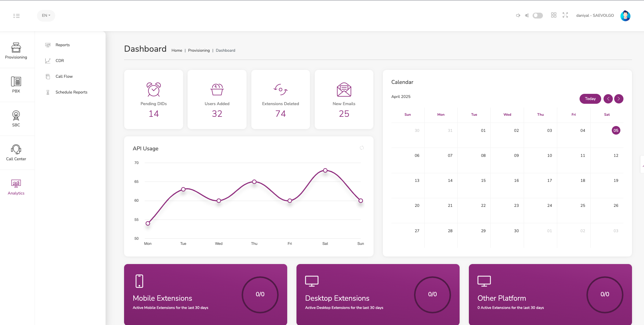Viewport: 644px width, 325px height.
Task: Click the Today calendar button
Action: [x=590, y=99]
